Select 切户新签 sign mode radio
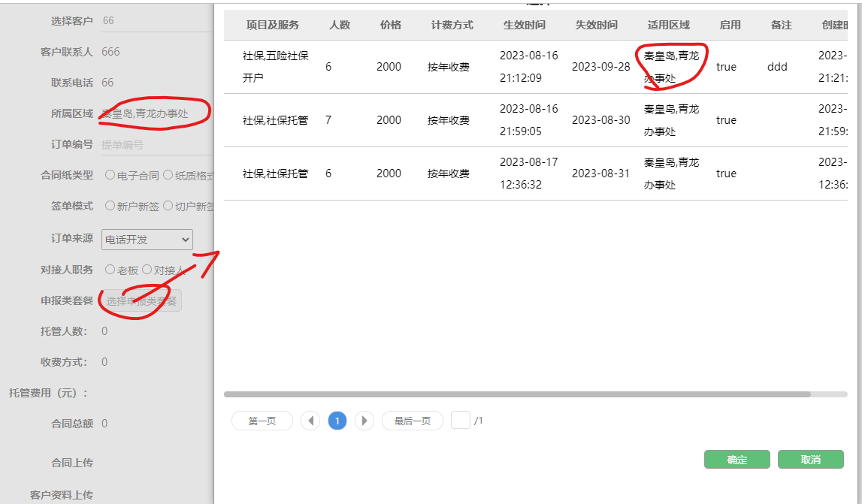 168,206
